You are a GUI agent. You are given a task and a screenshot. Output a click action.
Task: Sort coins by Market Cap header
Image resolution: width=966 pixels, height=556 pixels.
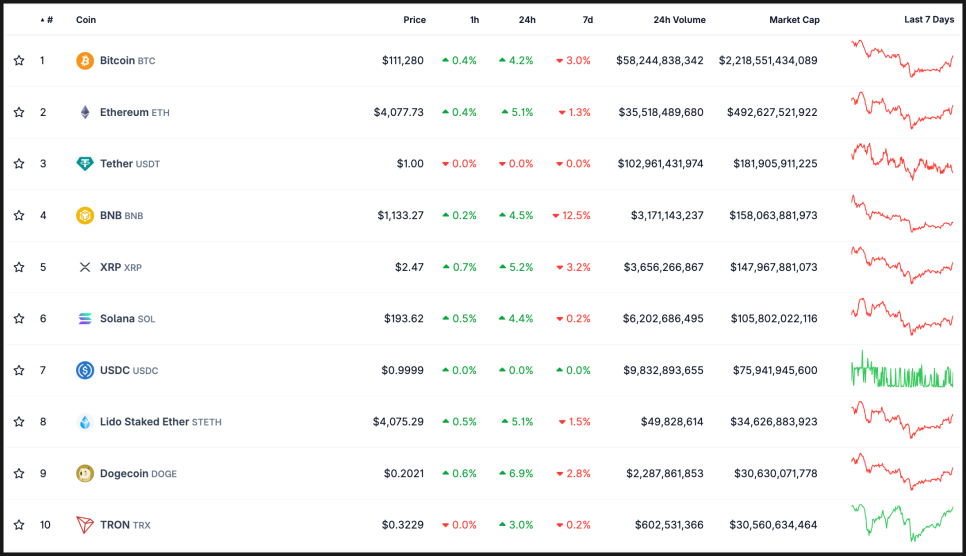tap(794, 20)
